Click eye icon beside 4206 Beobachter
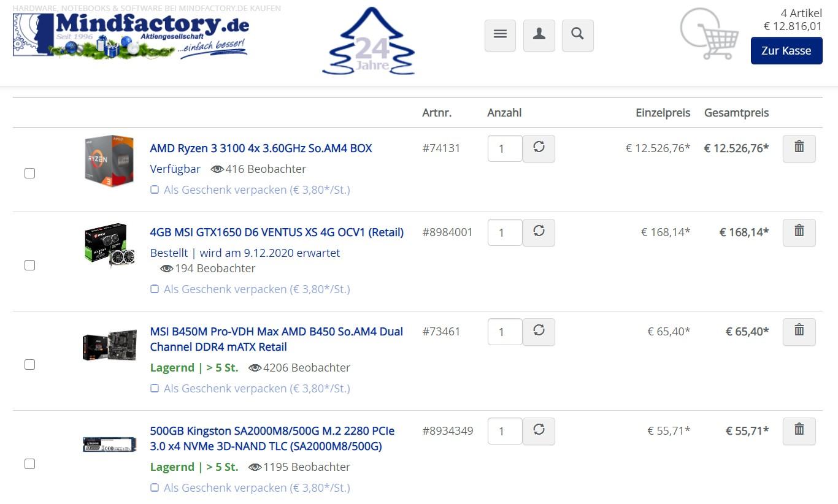This screenshot has height=504, width=838. click(x=255, y=368)
